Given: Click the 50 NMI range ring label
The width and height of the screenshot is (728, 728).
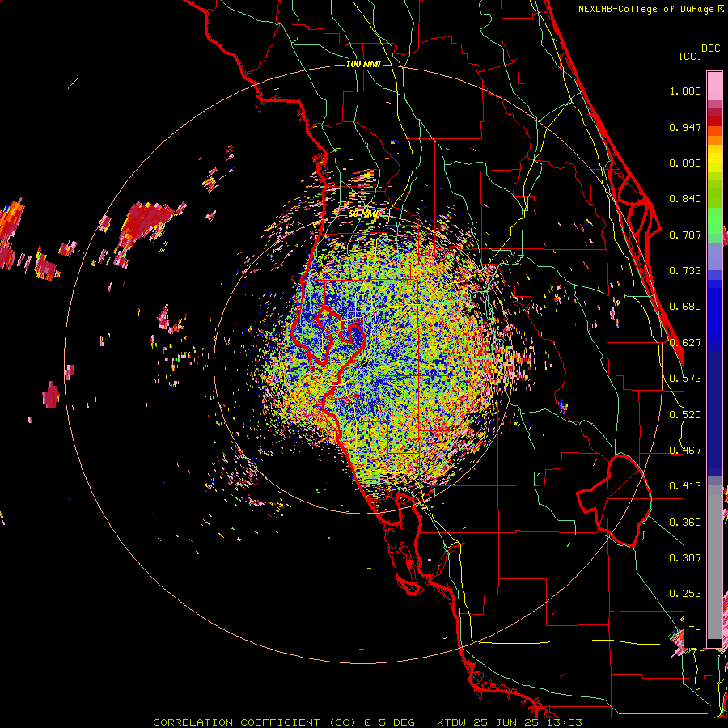Looking at the screenshot, I should [x=364, y=214].
